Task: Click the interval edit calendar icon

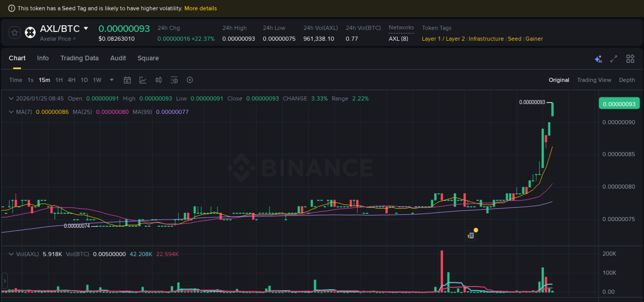Action: coord(127,80)
